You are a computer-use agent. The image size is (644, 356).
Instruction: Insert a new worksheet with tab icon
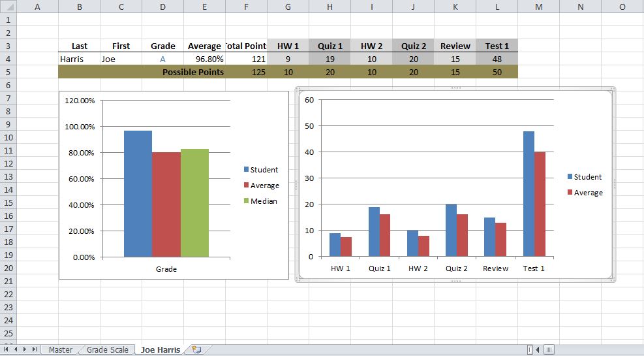tap(196, 350)
